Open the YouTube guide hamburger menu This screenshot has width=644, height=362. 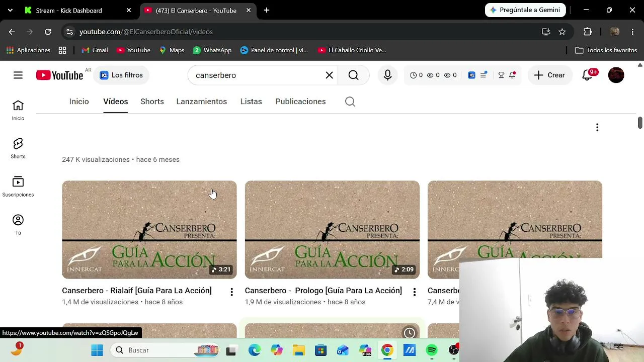(18, 75)
